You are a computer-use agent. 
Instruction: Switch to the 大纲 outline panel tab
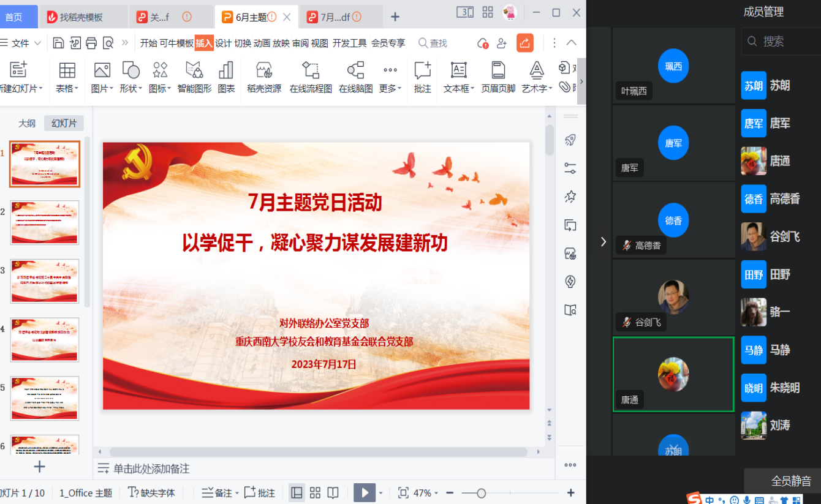coord(27,123)
